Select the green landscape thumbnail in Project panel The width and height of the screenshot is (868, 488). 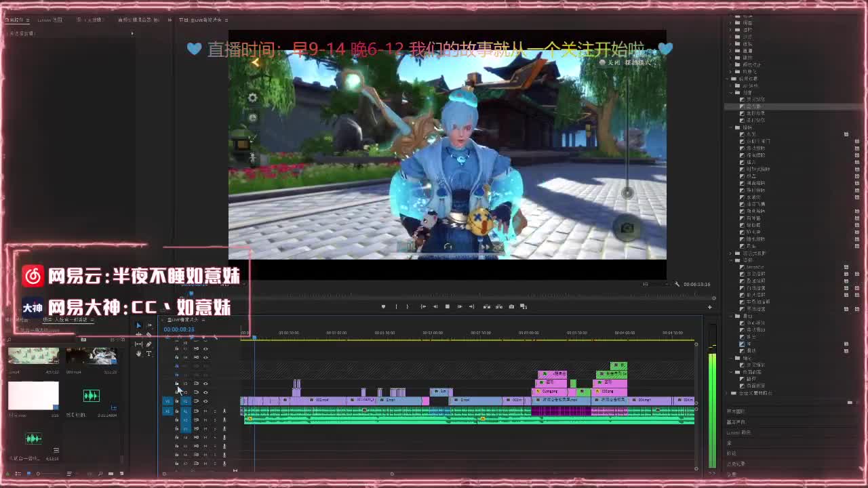click(33, 356)
